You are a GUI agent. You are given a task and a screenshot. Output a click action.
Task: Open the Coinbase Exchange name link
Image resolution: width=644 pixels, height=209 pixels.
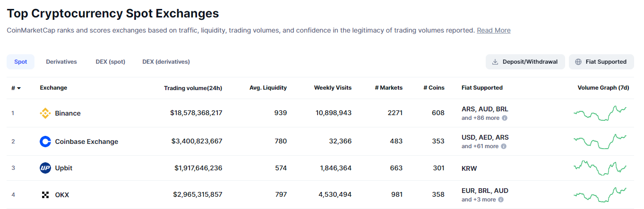point(86,142)
